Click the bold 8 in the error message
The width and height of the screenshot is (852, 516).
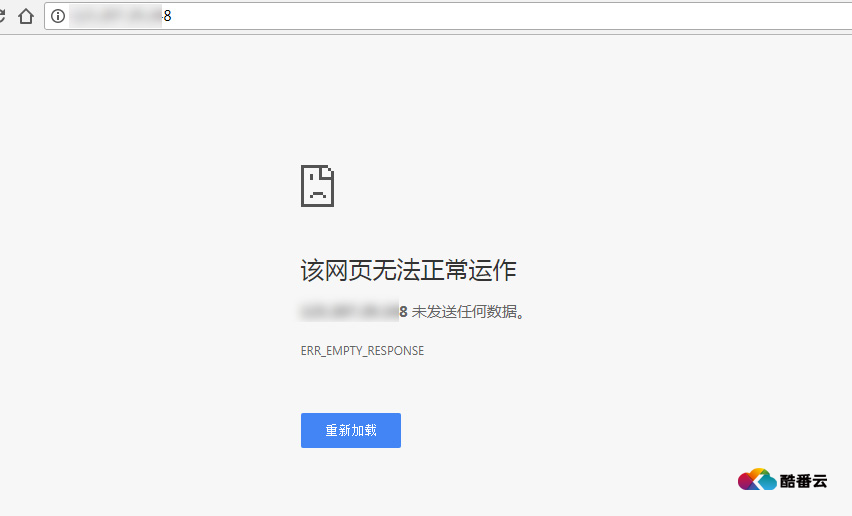(403, 312)
